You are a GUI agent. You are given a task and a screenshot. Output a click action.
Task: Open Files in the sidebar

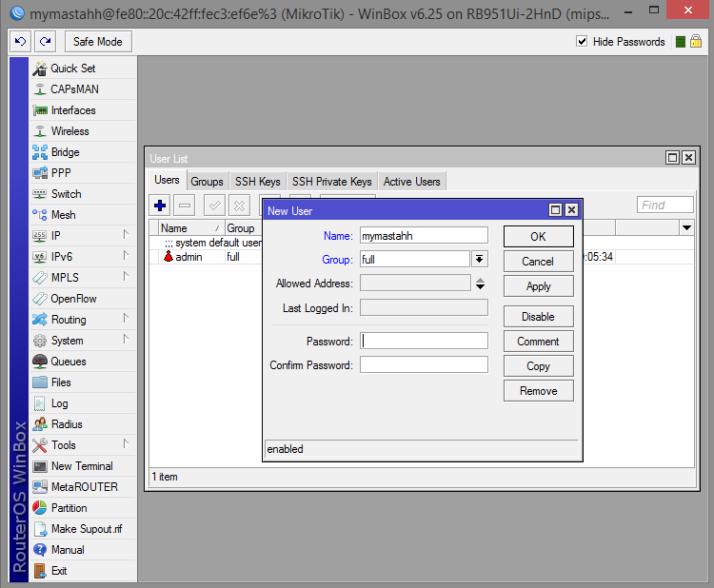[x=83, y=382]
